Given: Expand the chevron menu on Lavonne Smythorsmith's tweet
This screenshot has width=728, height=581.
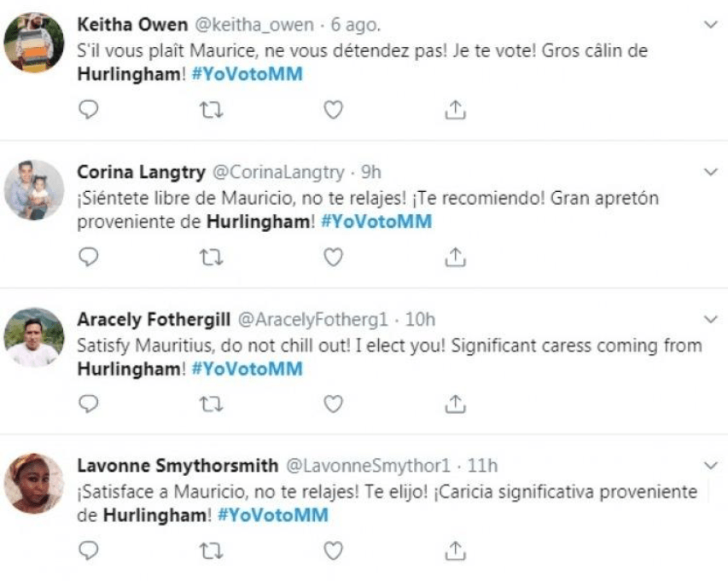Looking at the screenshot, I should coord(710,466).
